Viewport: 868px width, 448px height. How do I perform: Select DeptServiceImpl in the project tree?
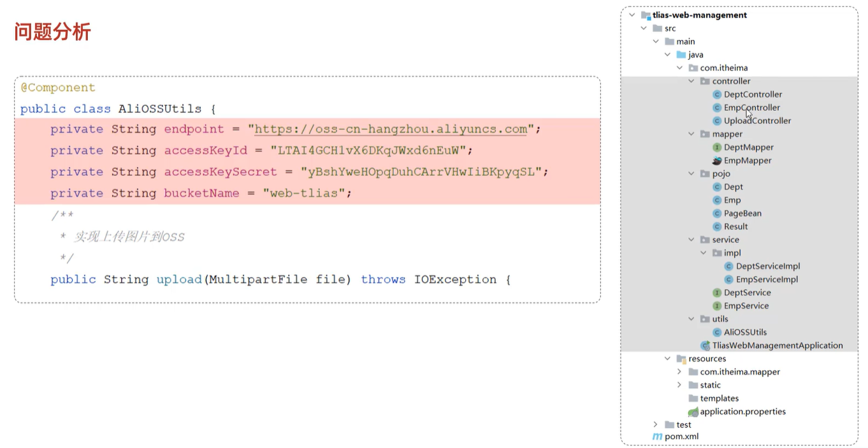(x=768, y=266)
